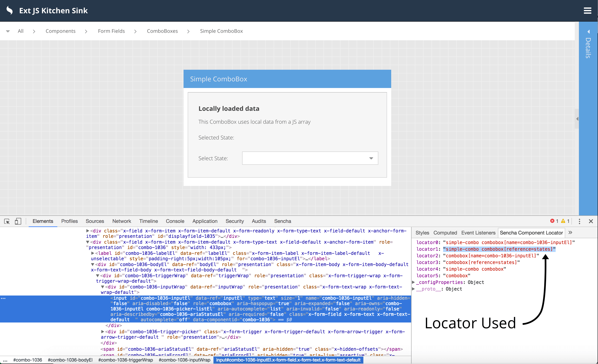Select the combo-1036-ariaStatusEl span node

[x=252, y=349]
